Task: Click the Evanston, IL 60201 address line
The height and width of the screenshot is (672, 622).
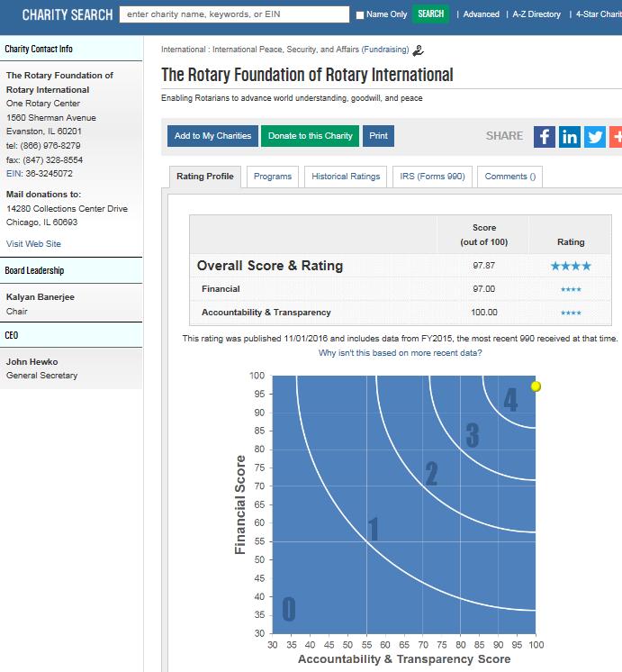Action: (44, 132)
